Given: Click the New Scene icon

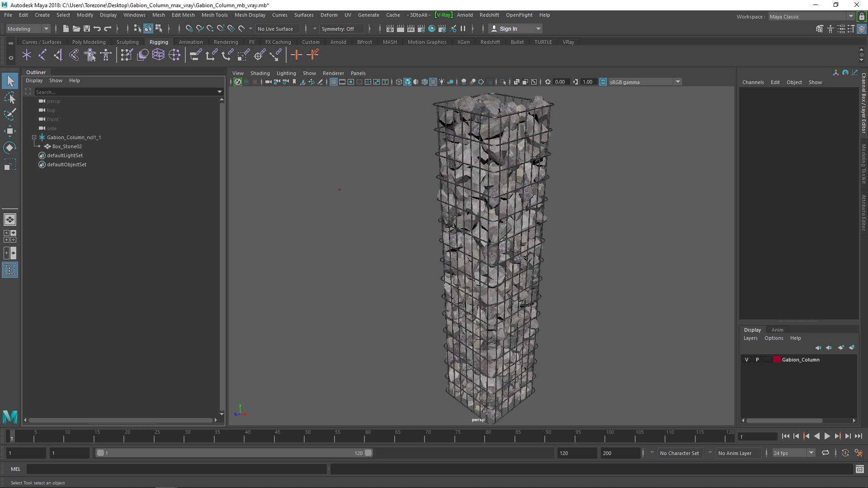Looking at the screenshot, I should point(66,28).
